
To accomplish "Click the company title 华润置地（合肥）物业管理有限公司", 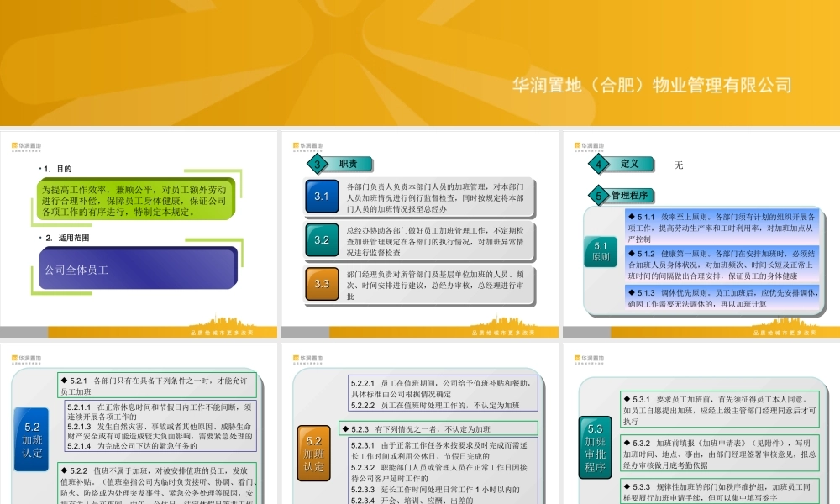I will [x=652, y=85].
